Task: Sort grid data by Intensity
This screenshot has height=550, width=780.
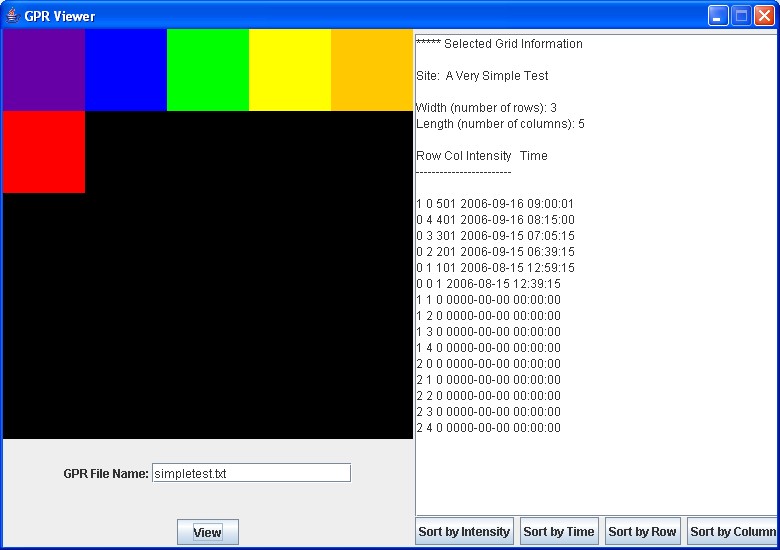Action: [x=464, y=532]
